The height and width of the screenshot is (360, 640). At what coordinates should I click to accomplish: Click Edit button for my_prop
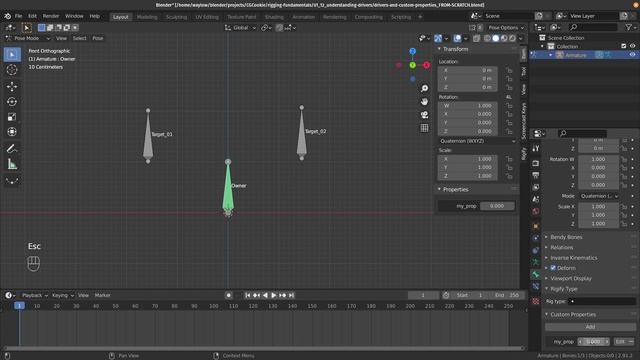point(620,342)
